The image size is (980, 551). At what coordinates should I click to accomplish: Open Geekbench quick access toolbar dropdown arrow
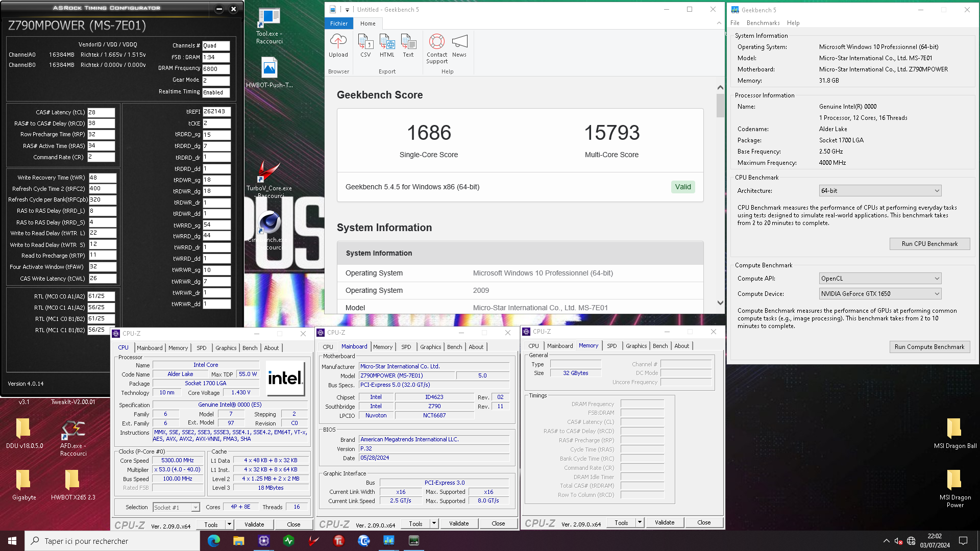pyautogui.click(x=347, y=10)
